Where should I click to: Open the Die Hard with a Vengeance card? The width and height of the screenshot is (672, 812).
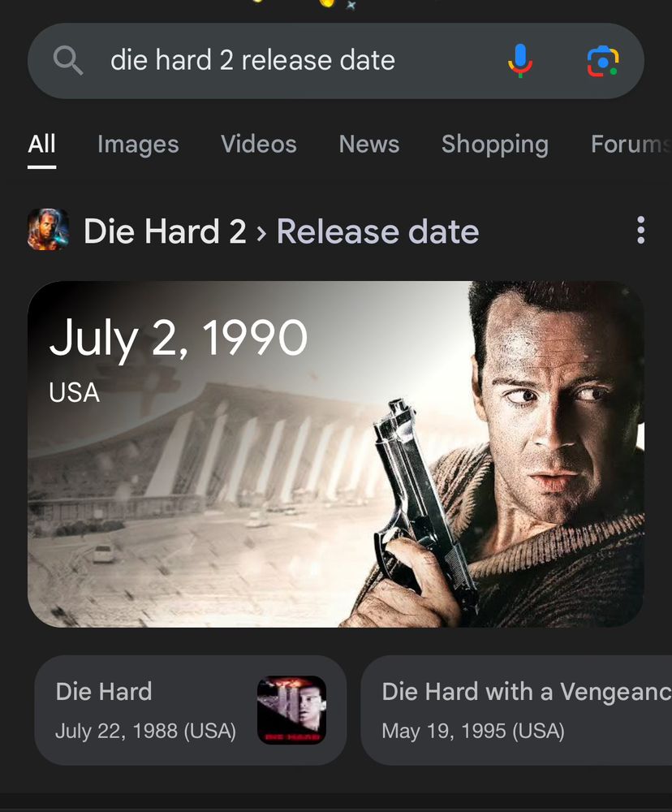pos(516,710)
